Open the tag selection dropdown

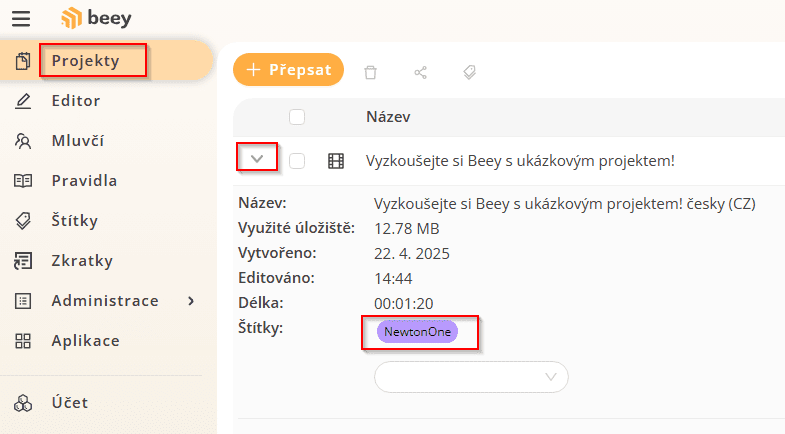tap(471, 377)
